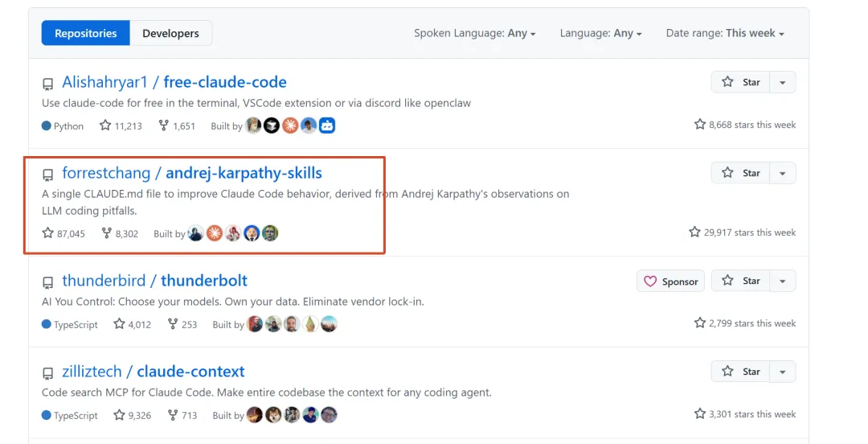Open the claude-context repository link
This screenshot has width=868, height=444.
191,372
